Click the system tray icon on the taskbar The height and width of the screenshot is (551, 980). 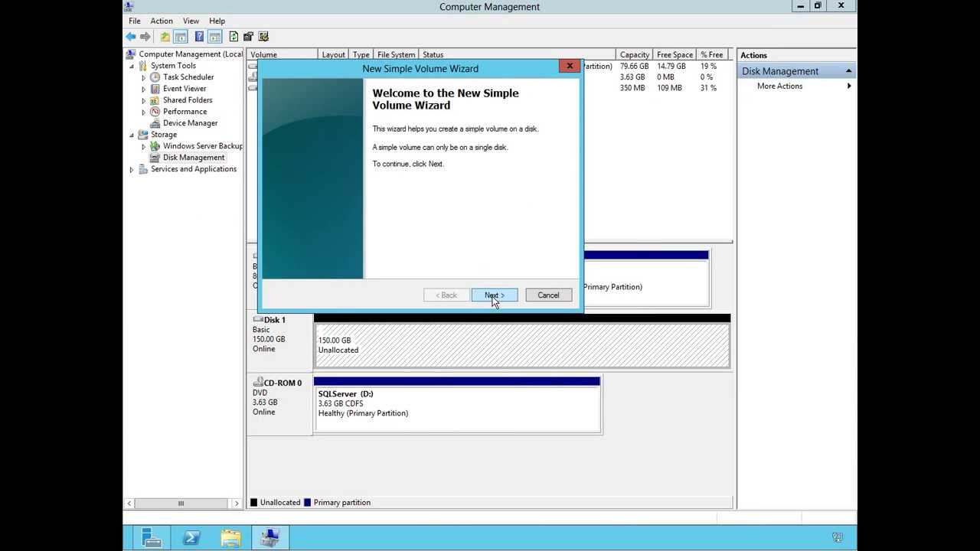coord(838,538)
